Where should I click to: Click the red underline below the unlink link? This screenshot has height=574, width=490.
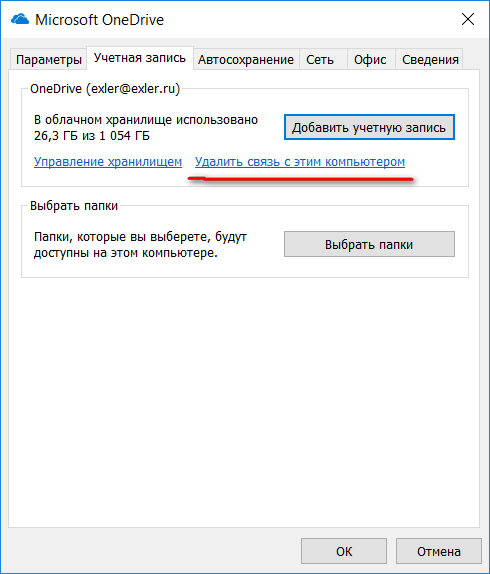coord(300,179)
